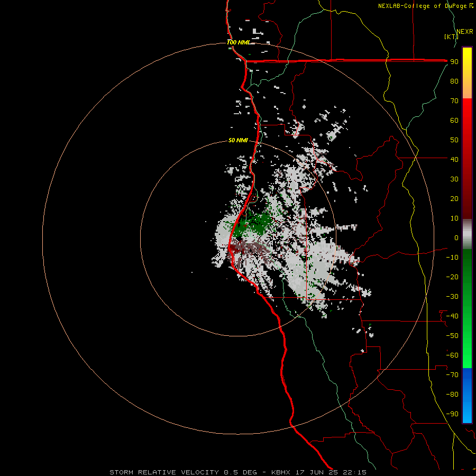Click the -40 value on the velocity scale
The height and width of the screenshot is (476, 476).
tap(452, 316)
